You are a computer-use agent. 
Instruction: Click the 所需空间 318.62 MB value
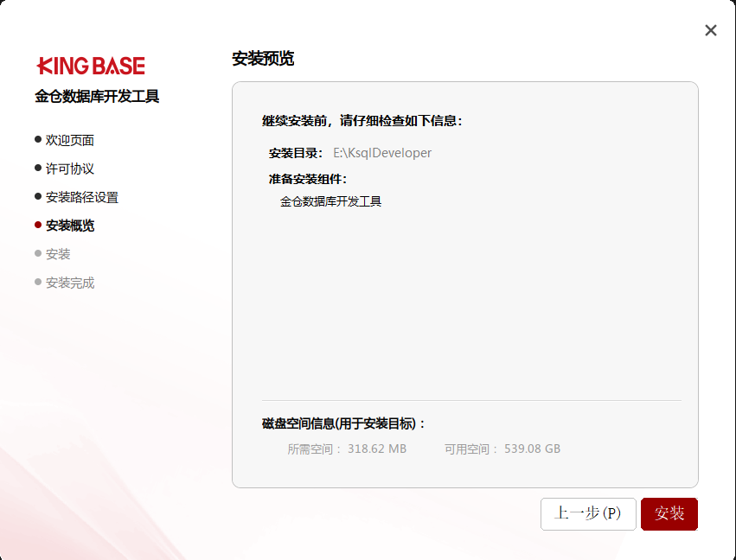[377, 449]
